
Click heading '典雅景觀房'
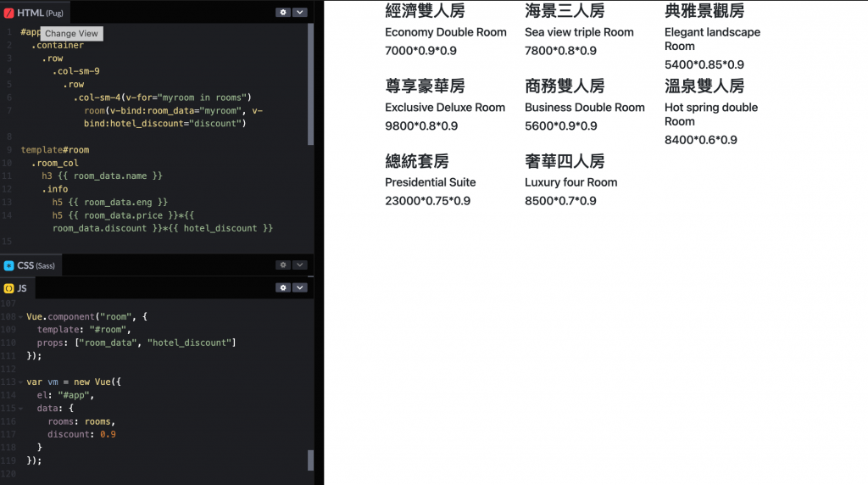(704, 10)
